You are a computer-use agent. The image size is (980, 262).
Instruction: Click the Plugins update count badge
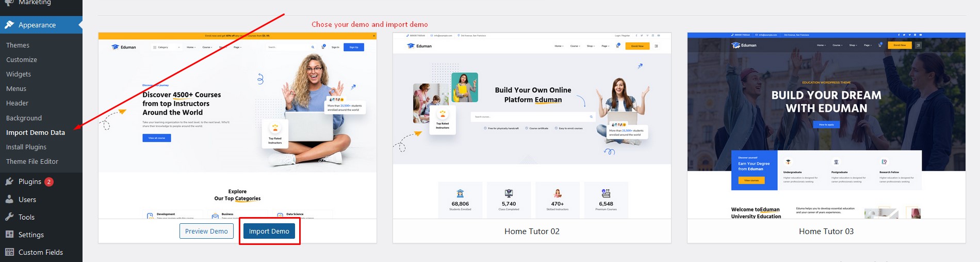pos(49,182)
